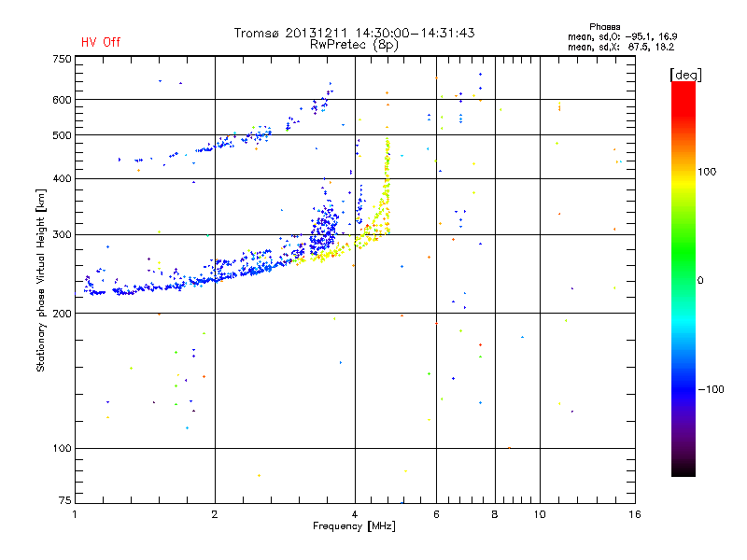Click the 'RwPretec (8p)' subtitle
The width and height of the screenshot is (747, 560).
pos(354,45)
